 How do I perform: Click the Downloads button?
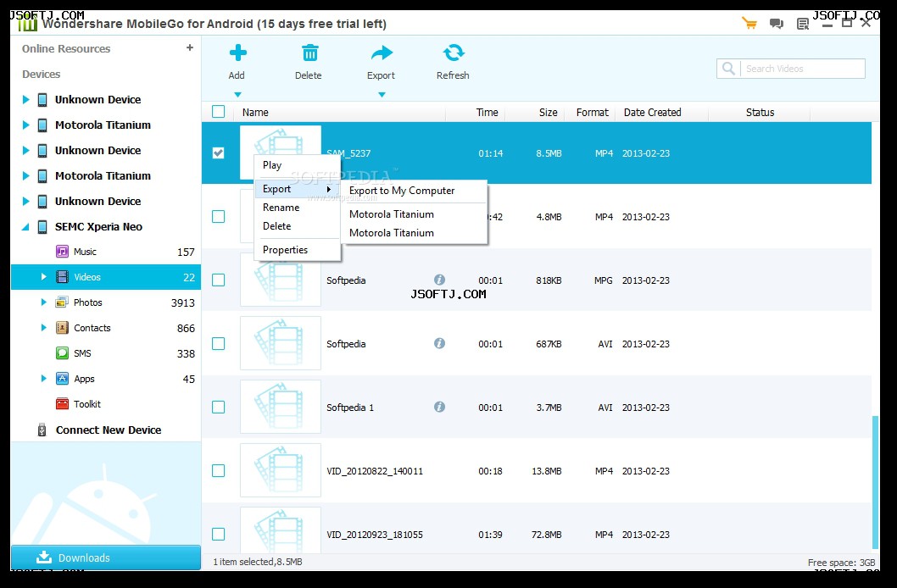point(106,557)
